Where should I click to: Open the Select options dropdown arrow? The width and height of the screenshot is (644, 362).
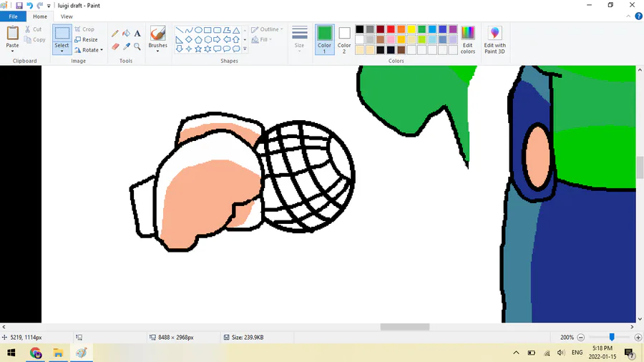click(62, 52)
